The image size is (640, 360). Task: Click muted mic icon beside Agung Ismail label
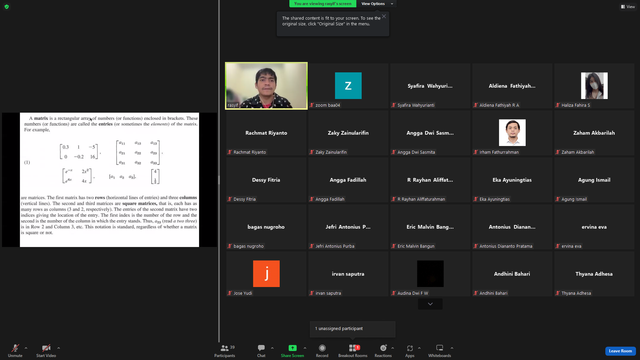(x=558, y=199)
